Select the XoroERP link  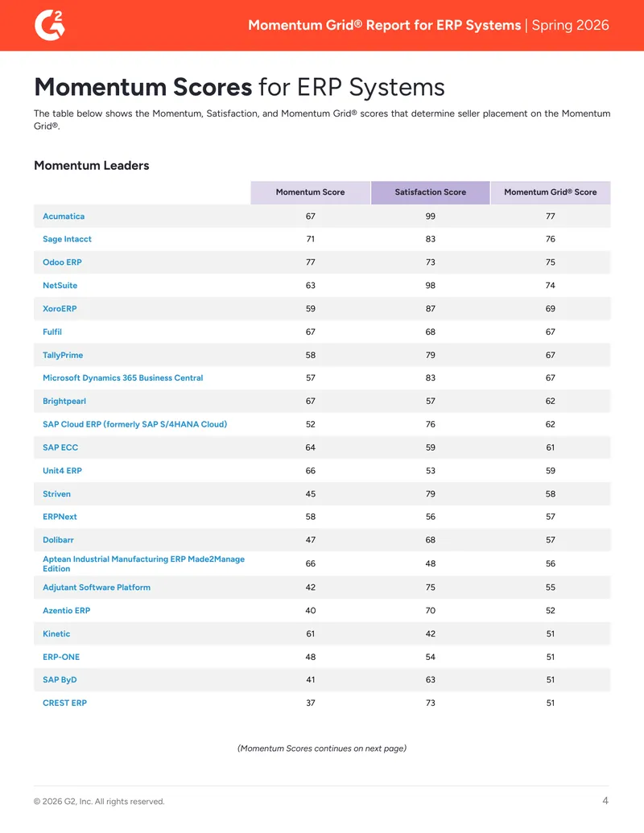click(x=60, y=309)
